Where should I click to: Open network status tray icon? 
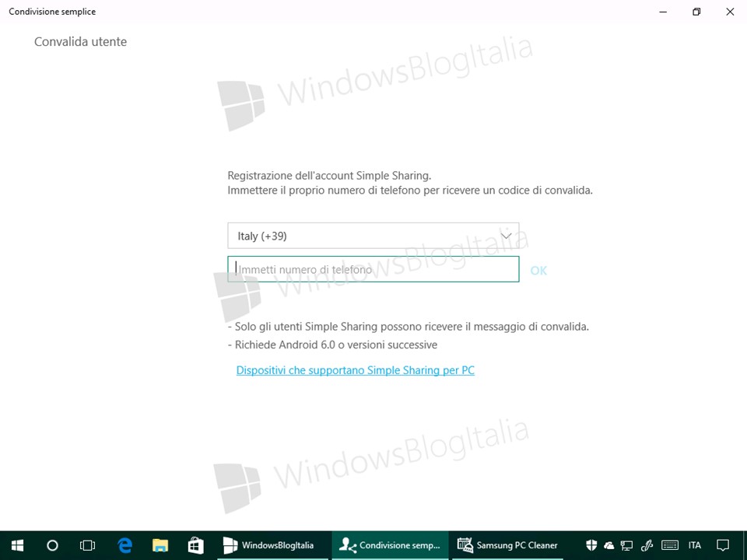pyautogui.click(x=626, y=546)
